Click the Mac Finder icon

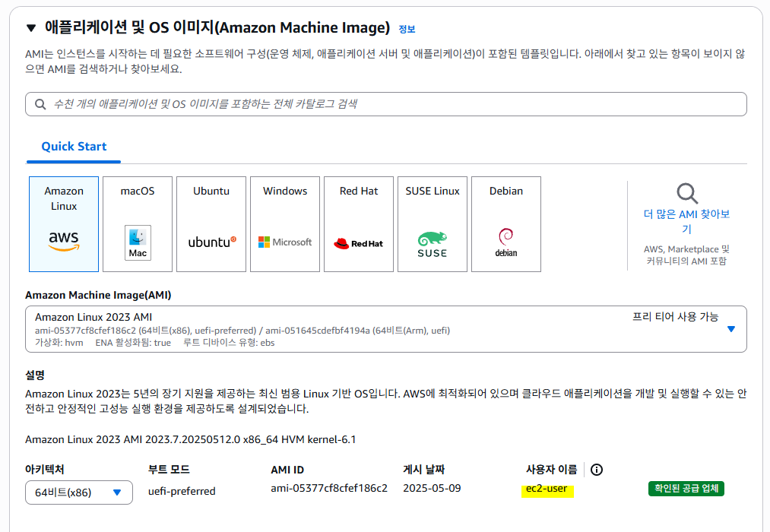coord(138,242)
